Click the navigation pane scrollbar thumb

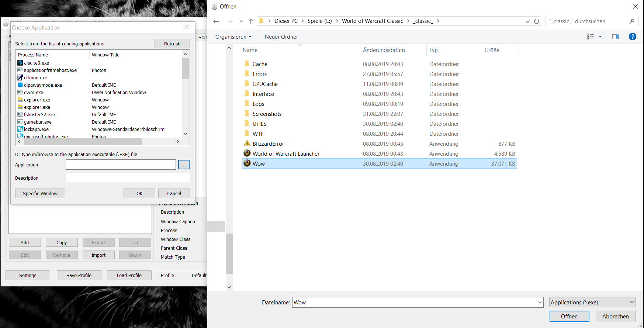pyautogui.click(x=229, y=254)
